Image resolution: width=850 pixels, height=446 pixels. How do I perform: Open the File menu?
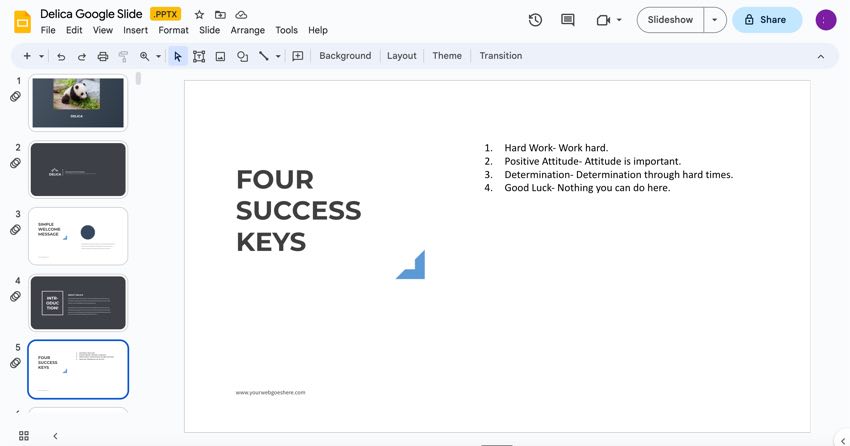point(48,30)
